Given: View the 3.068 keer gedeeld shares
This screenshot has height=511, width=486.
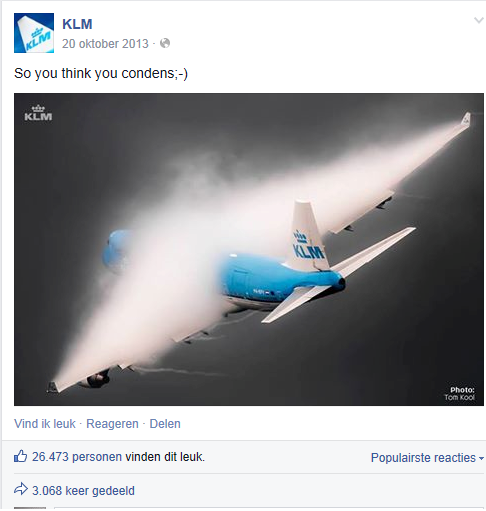Looking at the screenshot, I should tap(83, 491).
